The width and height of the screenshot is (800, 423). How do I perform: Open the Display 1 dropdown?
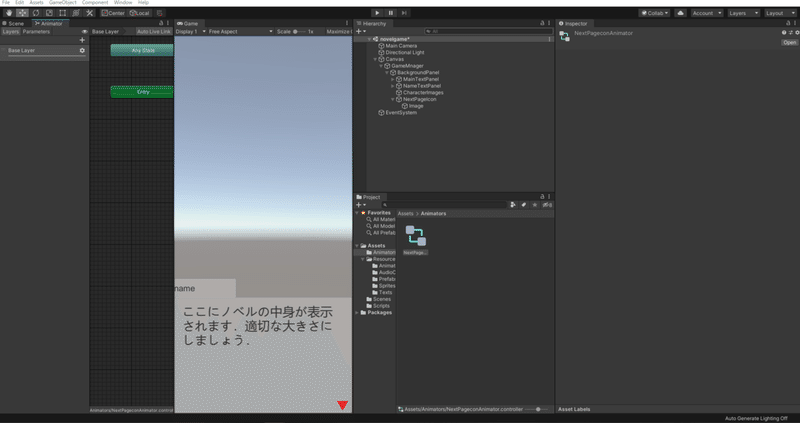191,32
